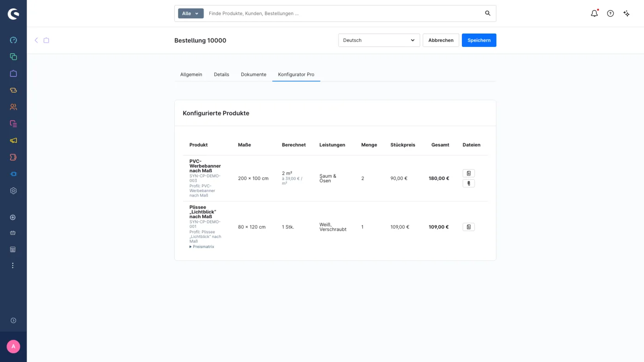Click the SKU 'SYN-CP-DEMO-003' text
This screenshot has height=362, width=644.
[205, 178]
